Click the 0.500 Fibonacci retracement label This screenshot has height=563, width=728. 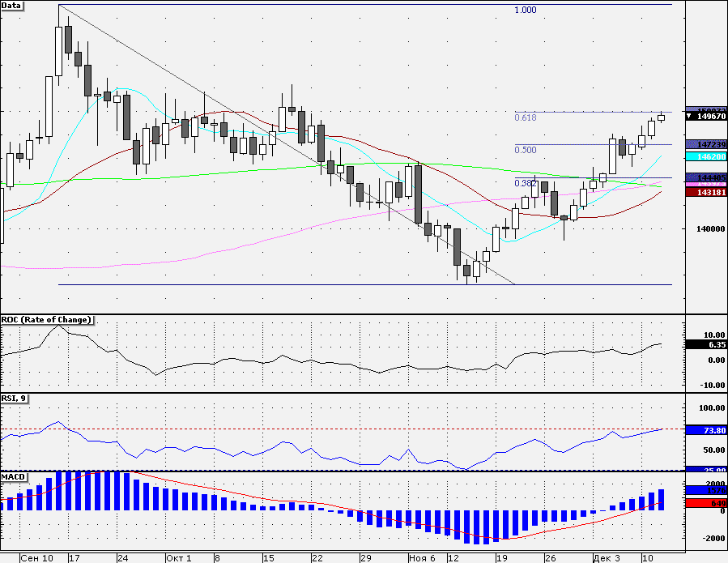(x=525, y=150)
